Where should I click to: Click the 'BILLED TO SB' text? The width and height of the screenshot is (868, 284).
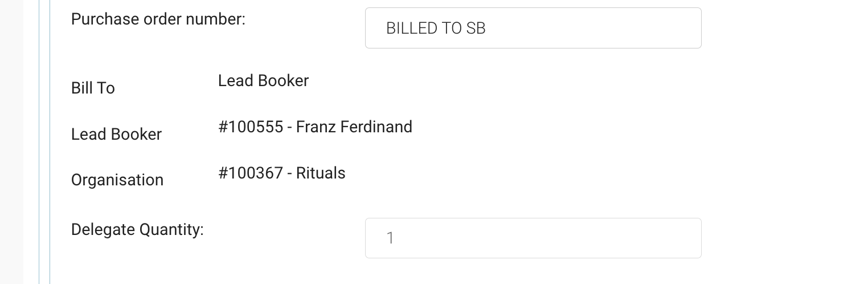(x=436, y=29)
